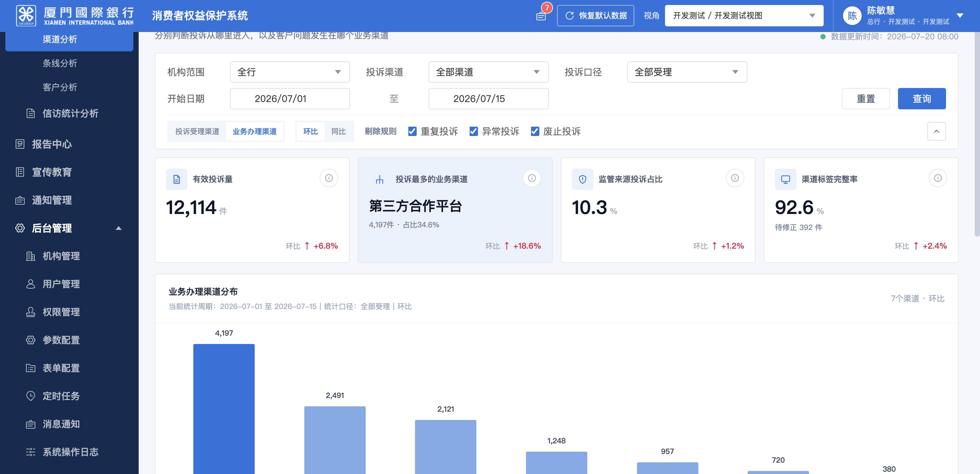The image size is (980, 474).
Task: Click the 12,114 complaint count value
Action: pyautogui.click(x=191, y=208)
